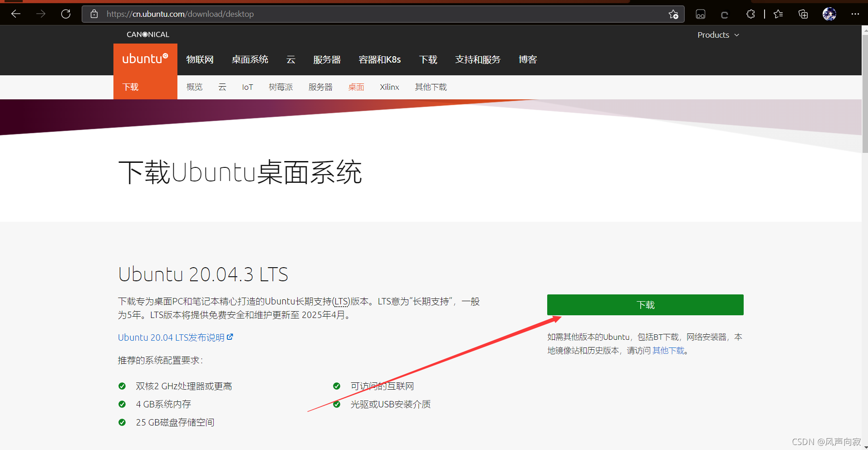Open the collections icon
868x450 pixels.
pyautogui.click(x=803, y=14)
